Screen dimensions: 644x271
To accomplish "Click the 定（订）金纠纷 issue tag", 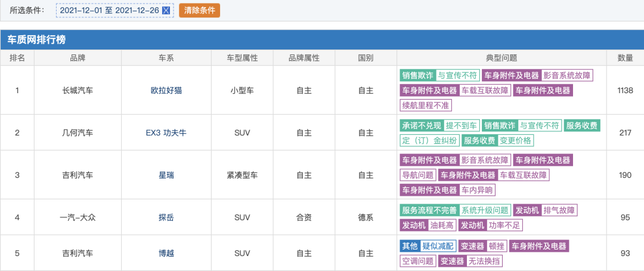I will 429,141.
